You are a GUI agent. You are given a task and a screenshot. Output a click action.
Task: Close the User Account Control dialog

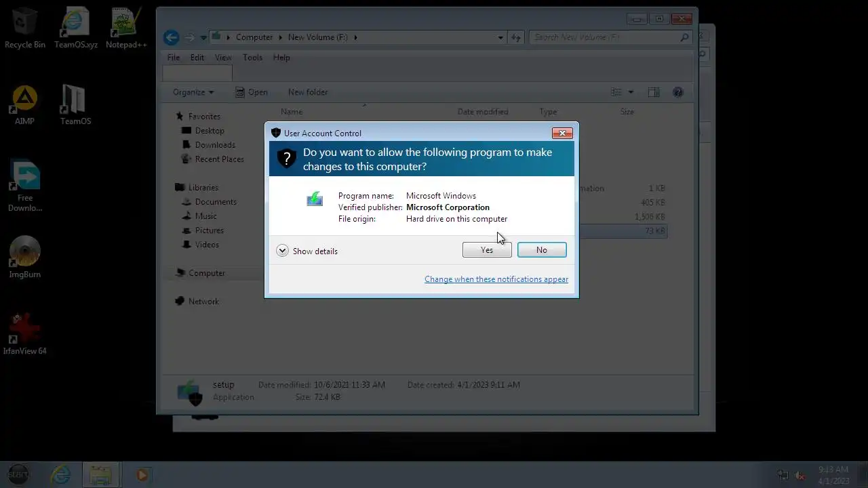click(562, 134)
